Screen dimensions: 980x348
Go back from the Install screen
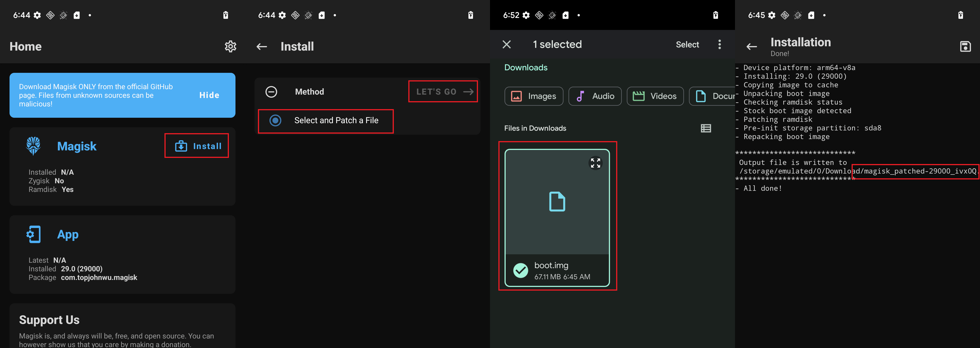[262, 46]
